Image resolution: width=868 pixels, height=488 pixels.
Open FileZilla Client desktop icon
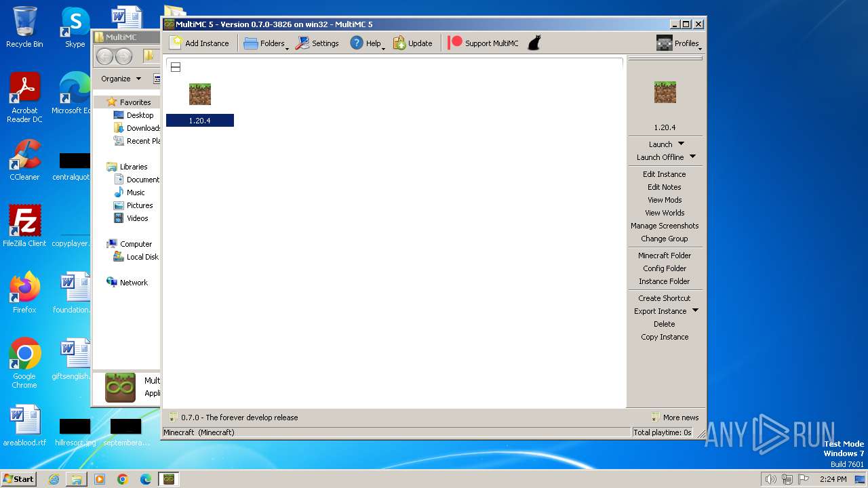tap(24, 226)
